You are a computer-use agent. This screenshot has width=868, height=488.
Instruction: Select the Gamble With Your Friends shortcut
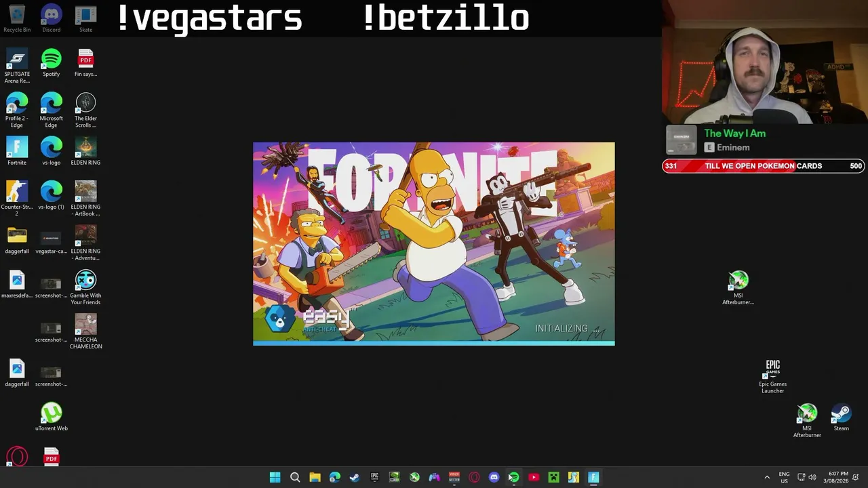click(85, 287)
